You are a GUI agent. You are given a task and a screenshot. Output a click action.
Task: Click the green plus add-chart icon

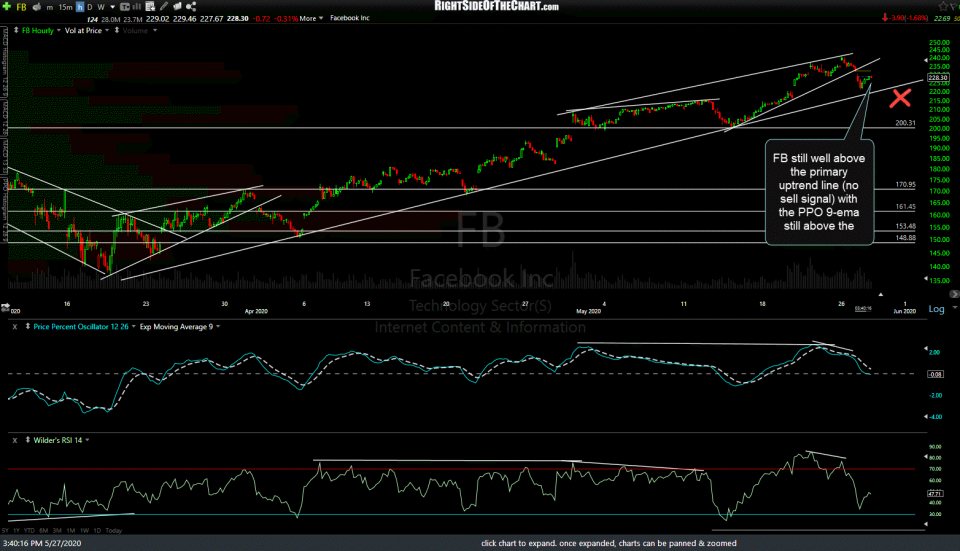(7, 7)
